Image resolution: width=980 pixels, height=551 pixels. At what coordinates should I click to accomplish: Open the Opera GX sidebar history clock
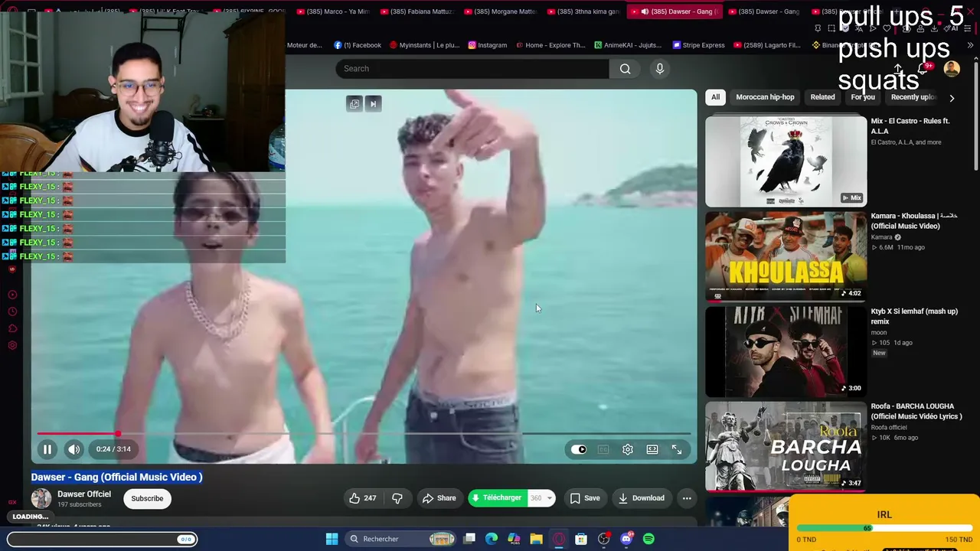pyautogui.click(x=12, y=311)
